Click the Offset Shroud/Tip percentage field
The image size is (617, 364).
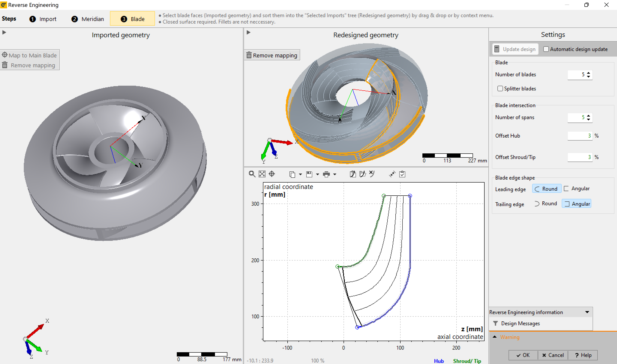[580, 157]
